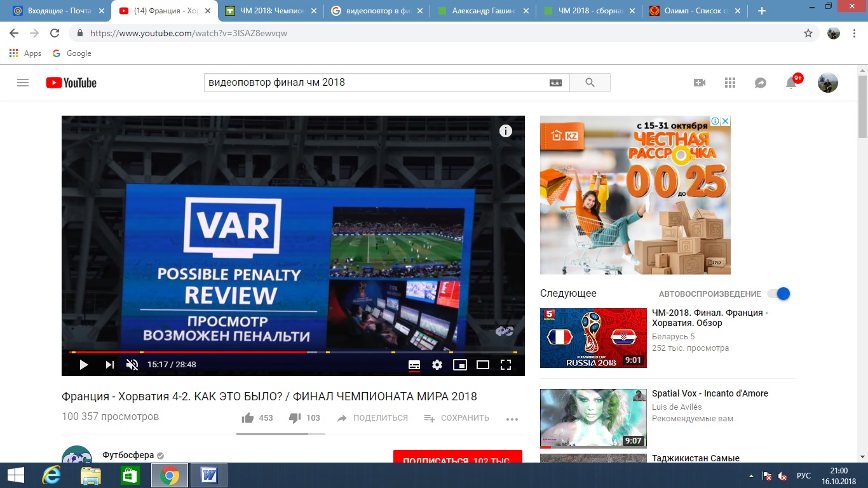The width and height of the screenshot is (868, 488).
Task: Open Microsoft Word from the taskbar
Action: (208, 475)
